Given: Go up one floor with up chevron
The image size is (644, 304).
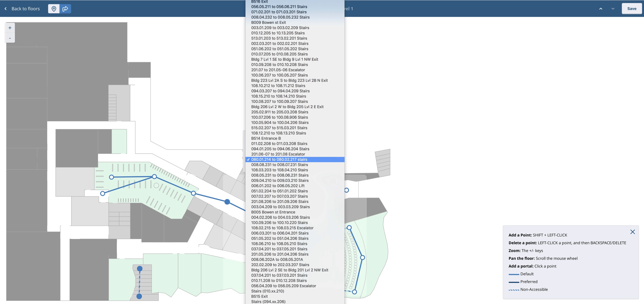Looking at the screenshot, I should pos(601,9).
